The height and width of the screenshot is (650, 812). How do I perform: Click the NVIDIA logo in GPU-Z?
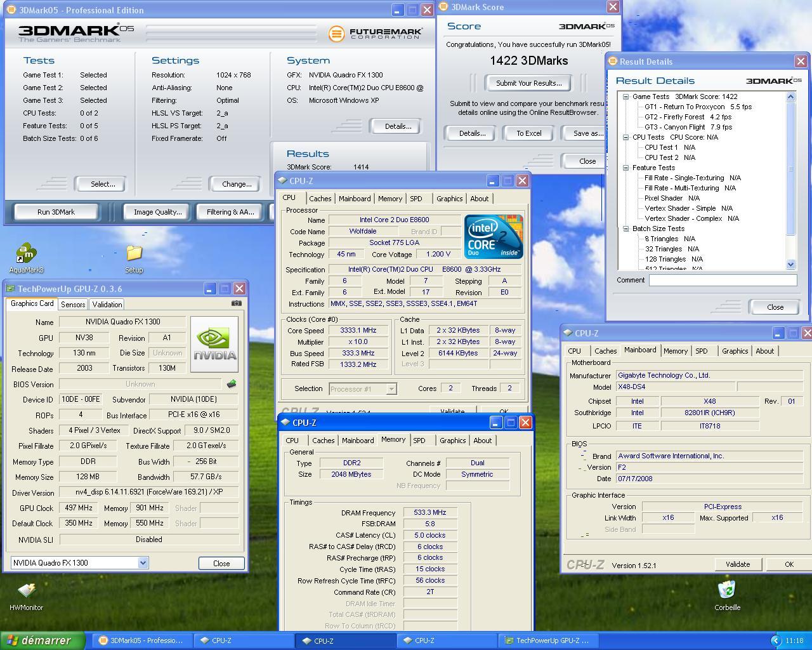(x=214, y=344)
